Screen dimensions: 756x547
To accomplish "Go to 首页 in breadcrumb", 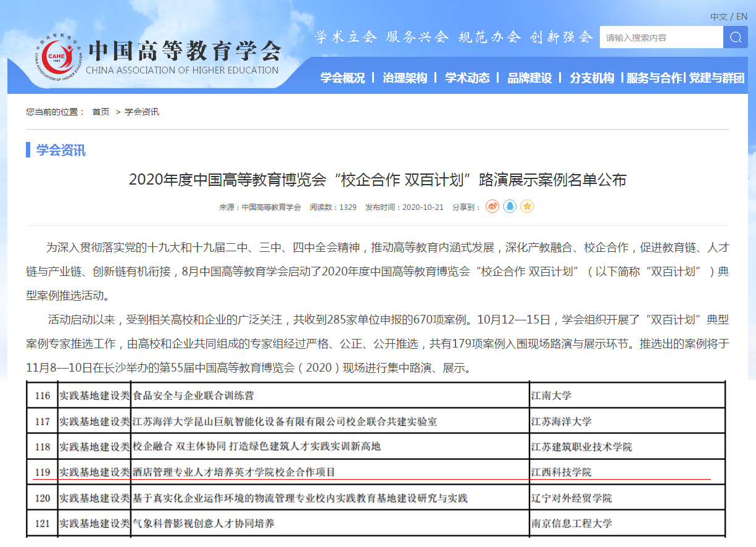I will (101, 112).
